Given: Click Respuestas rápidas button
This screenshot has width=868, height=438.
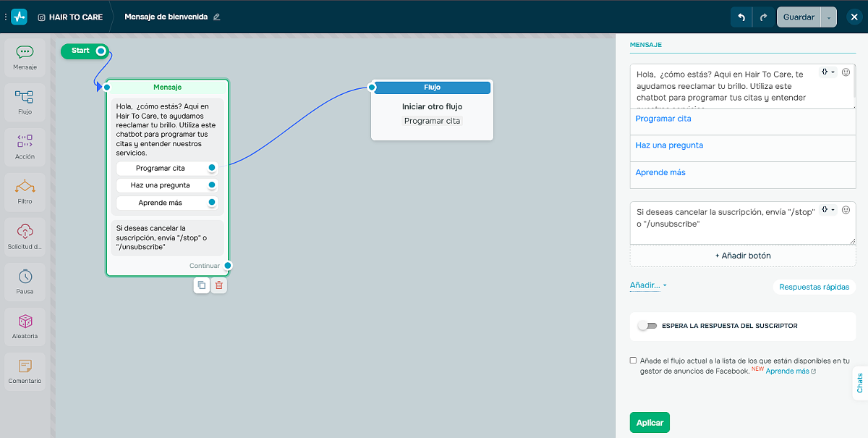Looking at the screenshot, I should click(814, 287).
